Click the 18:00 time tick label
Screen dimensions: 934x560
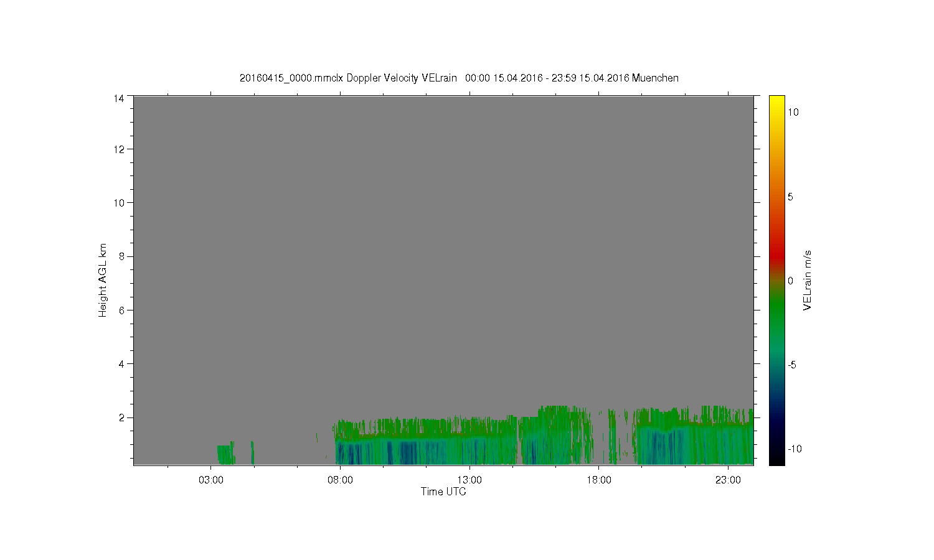(x=598, y=480)
